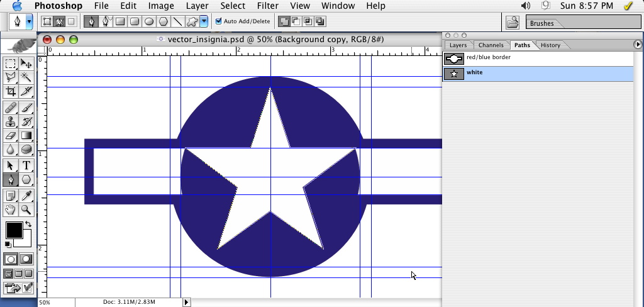The image size is (644, 307).
Task: Select the Polygonal Lasso tool
Action: point(11,77)
